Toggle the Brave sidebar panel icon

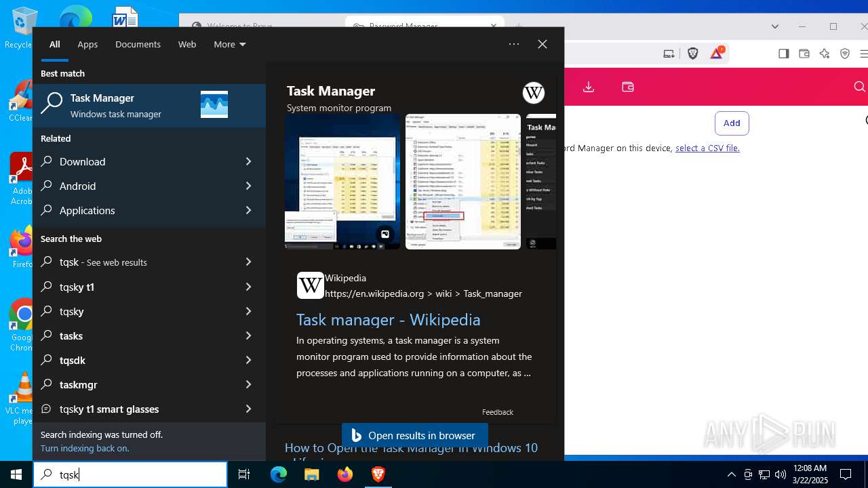pyautogui.click(x=784, y=54)
